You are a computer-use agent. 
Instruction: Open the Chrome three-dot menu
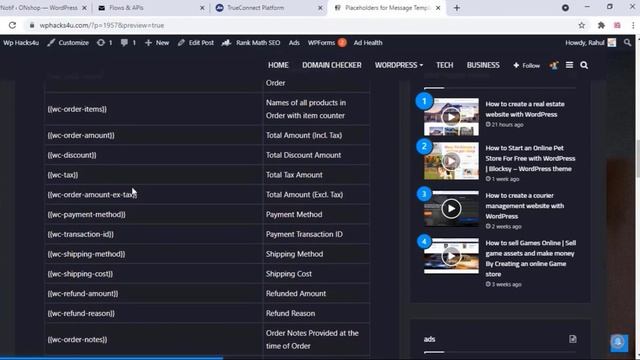(633, 25)
